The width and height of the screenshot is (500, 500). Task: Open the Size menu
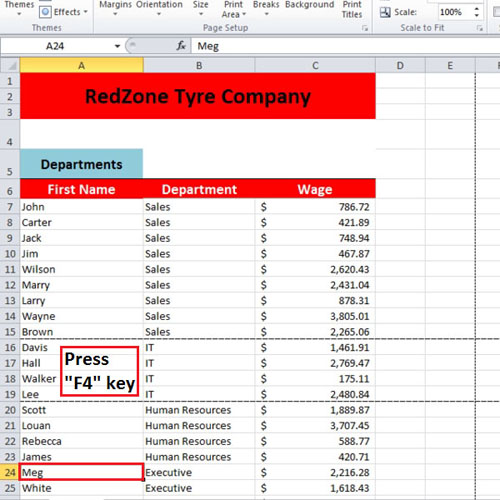(200, 8)
